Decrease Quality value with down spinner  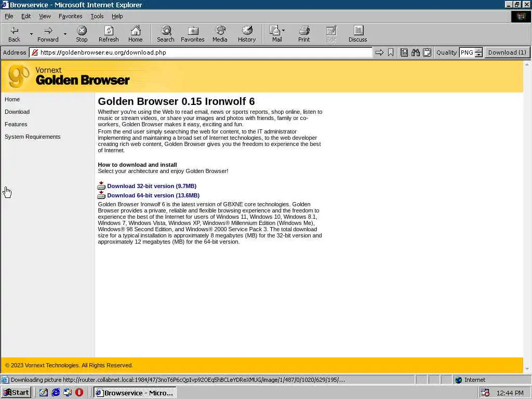pyautogui.click(x=478, y=55)
